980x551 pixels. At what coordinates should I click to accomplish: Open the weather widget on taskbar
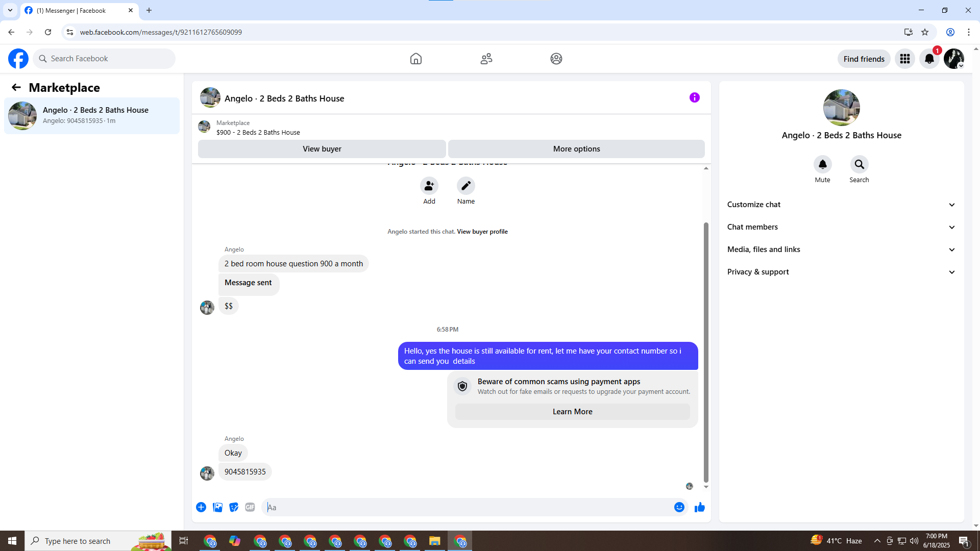click(836, 541)
